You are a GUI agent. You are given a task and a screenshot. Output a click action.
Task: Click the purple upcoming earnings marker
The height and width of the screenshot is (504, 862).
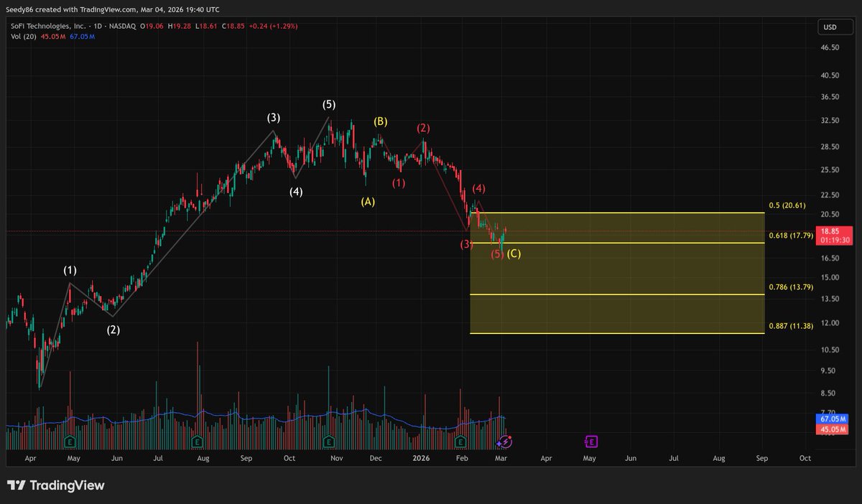click(x=590, y=440)
